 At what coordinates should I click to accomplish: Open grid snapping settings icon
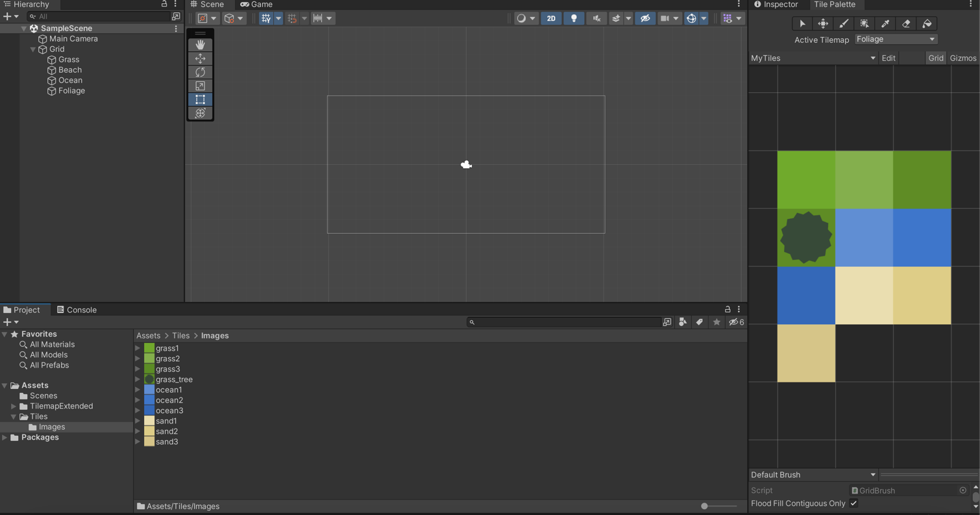292,18
